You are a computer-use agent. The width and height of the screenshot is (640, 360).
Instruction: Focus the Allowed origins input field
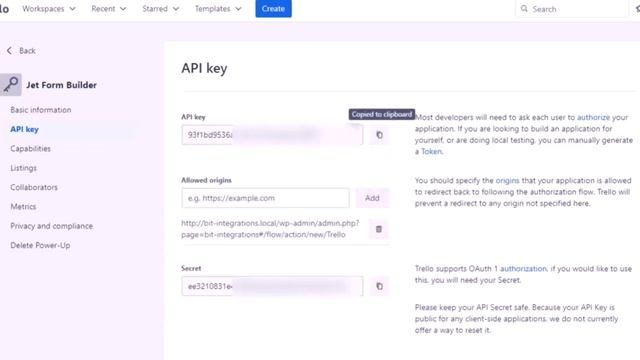pos(265,198)
